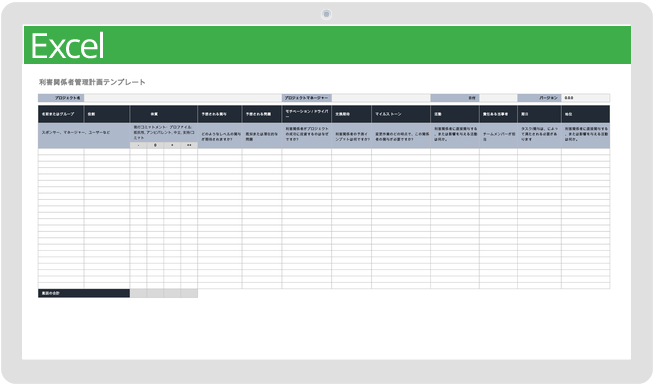Select the first empty cell under the name column
654x385 pixels.
click(x=61, y=152)
